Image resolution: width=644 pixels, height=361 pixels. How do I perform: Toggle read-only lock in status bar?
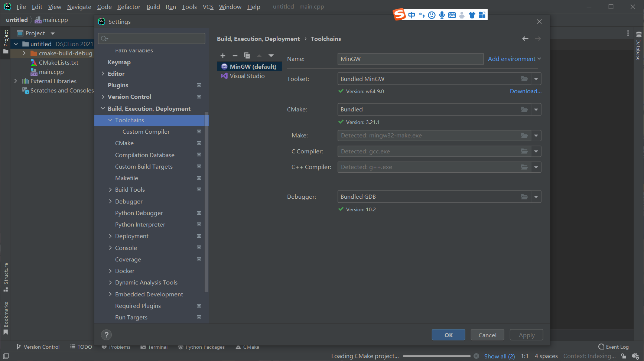coord(624,356)
